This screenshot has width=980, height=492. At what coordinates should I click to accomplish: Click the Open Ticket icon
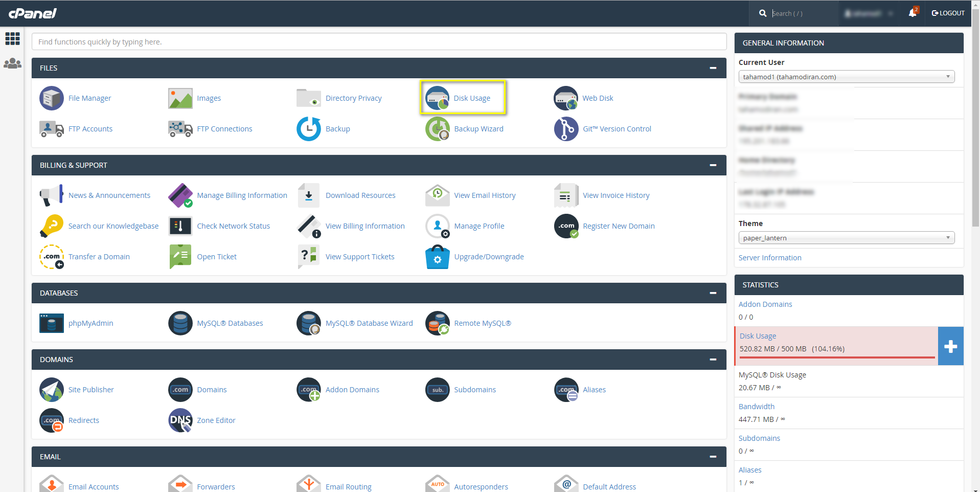tap(180, 257)
